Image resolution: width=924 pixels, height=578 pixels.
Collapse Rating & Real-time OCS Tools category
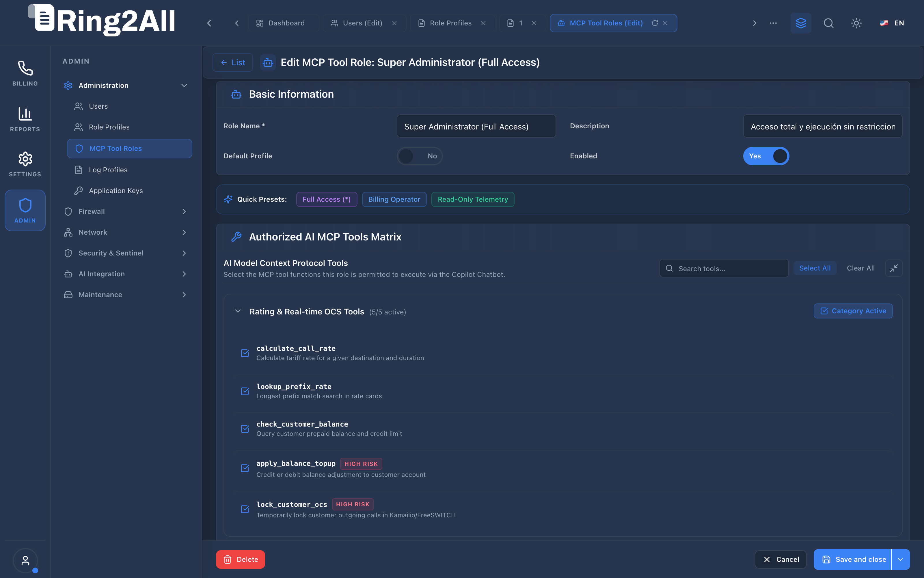pos(238,311)
